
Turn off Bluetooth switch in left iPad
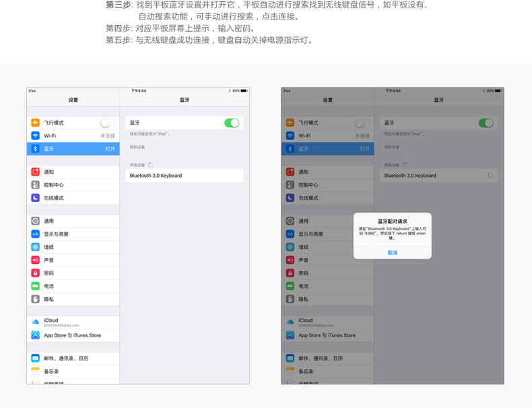[232, 123]
